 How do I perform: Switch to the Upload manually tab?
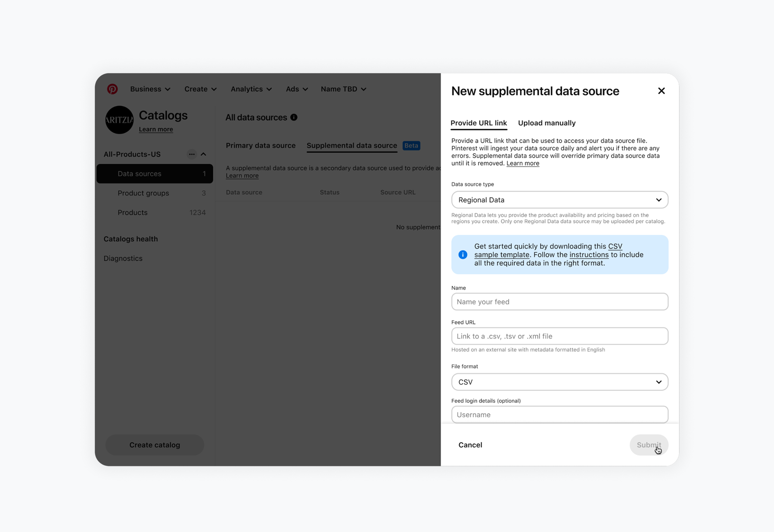tap(547, 123)
